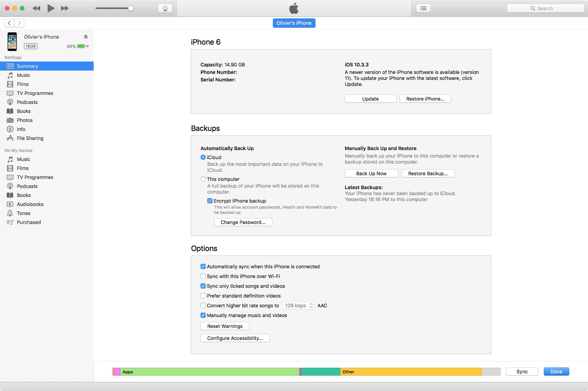This screenshot has width=588, height=391.
Task: Go forward with the right chevron
Action: [x=19, y=23]
